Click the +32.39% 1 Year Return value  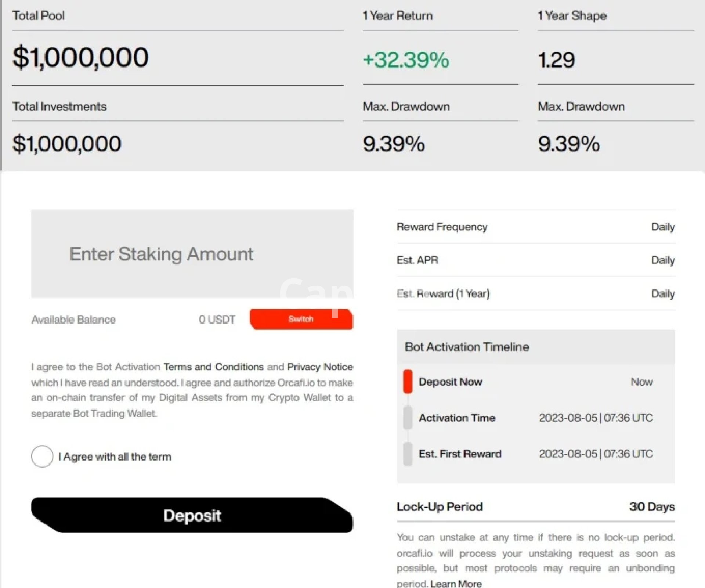(x=406, y=60)
